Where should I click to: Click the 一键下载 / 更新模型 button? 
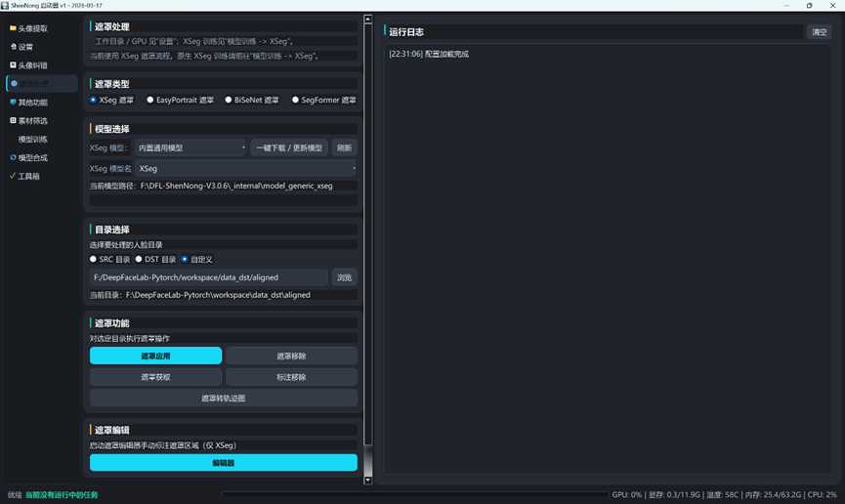(289, 147)
